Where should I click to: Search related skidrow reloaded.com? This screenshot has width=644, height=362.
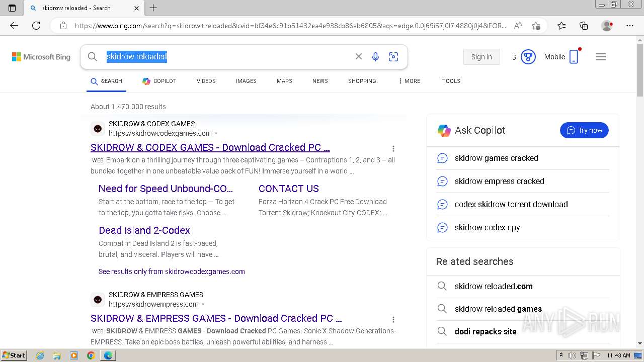[494, 286]
